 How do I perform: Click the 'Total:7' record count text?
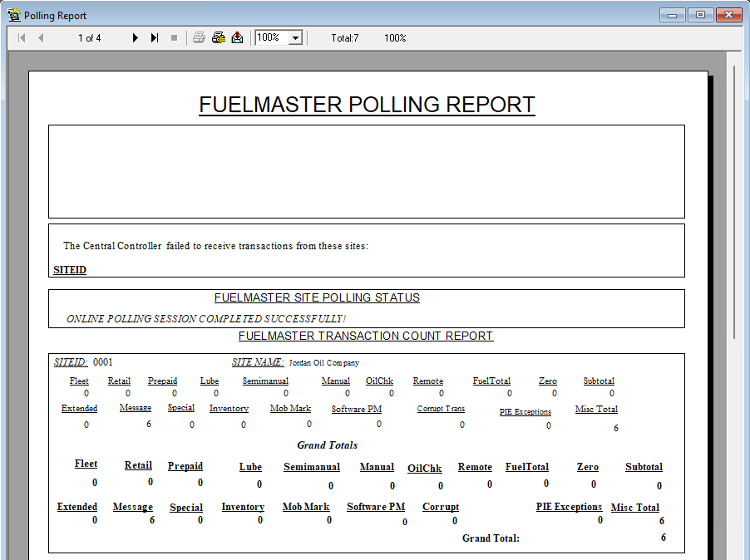[x=345, y=37]
